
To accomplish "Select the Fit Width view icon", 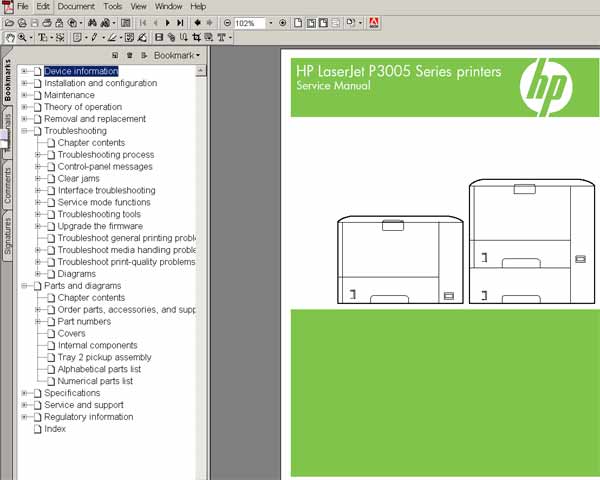I will tap(323, 23).
